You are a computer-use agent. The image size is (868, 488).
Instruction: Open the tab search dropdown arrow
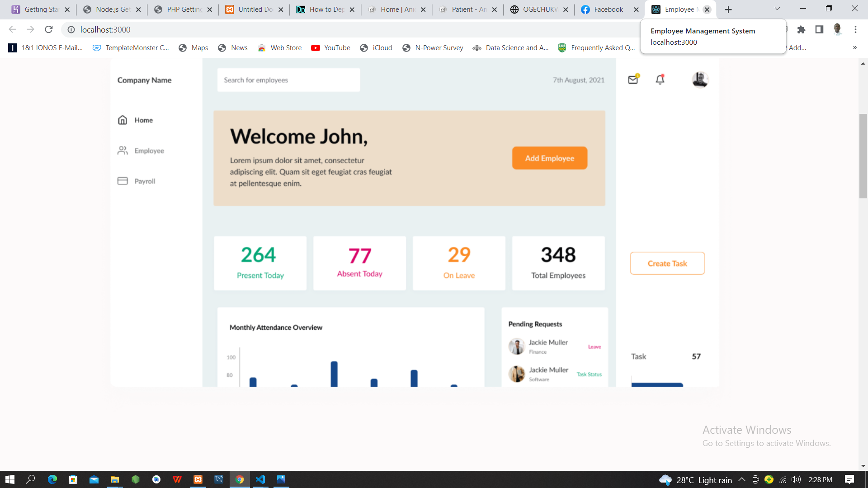(x=777, y=9)
